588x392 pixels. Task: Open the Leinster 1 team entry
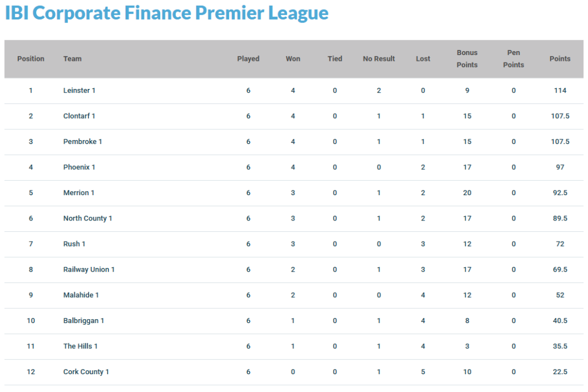(x=79, y=90)
